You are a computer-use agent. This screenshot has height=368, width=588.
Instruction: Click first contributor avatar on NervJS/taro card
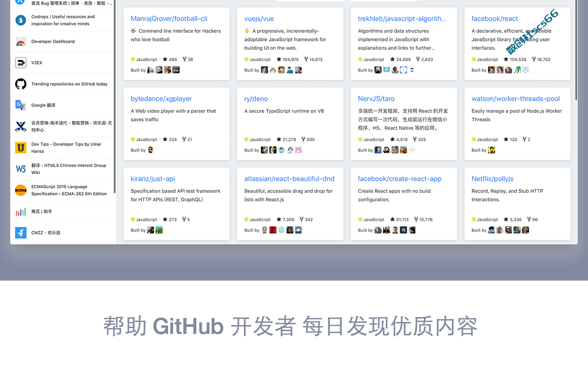(x=378, y=150)
